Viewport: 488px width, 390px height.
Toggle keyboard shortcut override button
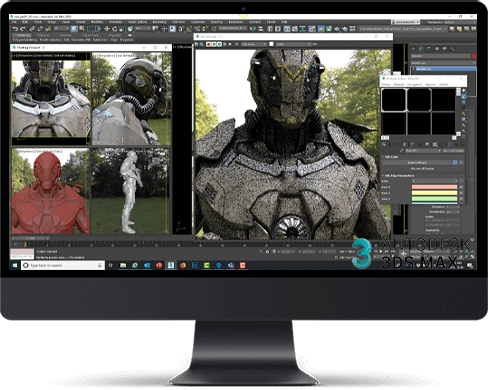pyautogui.click(x=172, y=29)
